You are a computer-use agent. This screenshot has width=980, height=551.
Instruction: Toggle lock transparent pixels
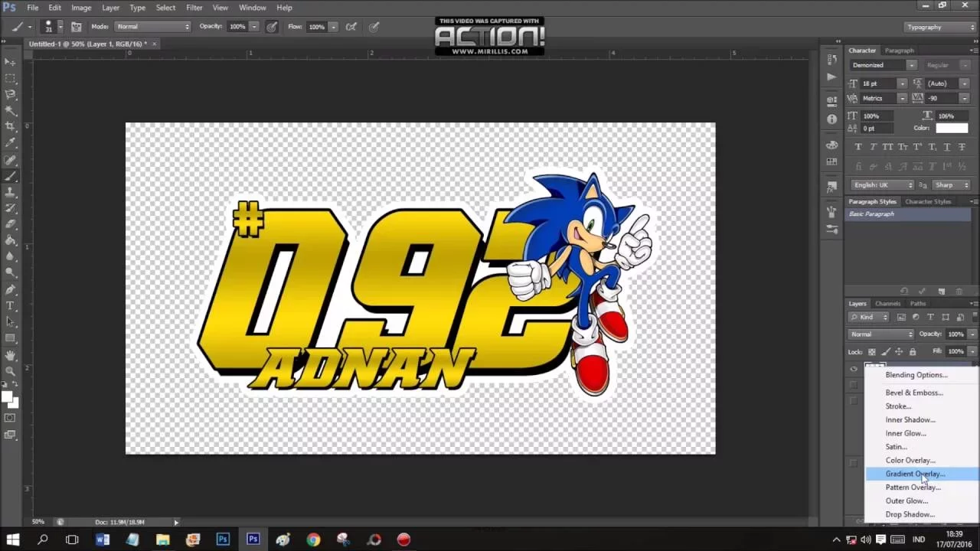click(871, 352)
